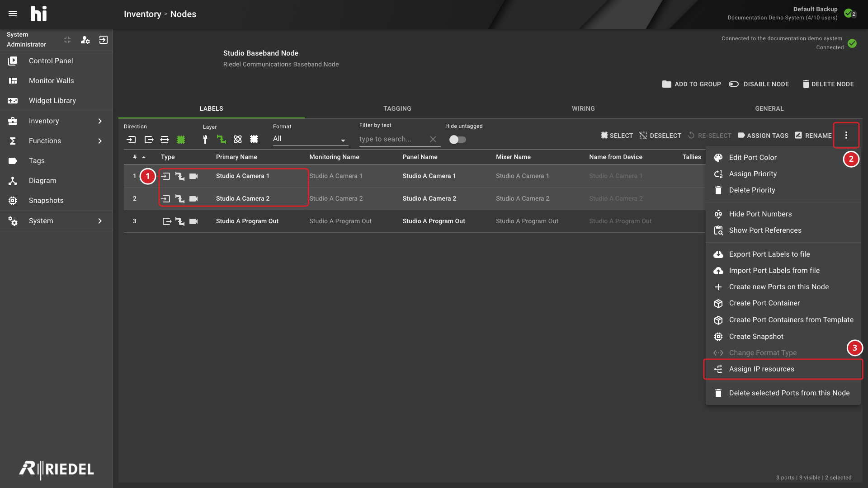The image size is (868, 488).
Task: Click DELETE NODE button
Action: pos(828,84)
